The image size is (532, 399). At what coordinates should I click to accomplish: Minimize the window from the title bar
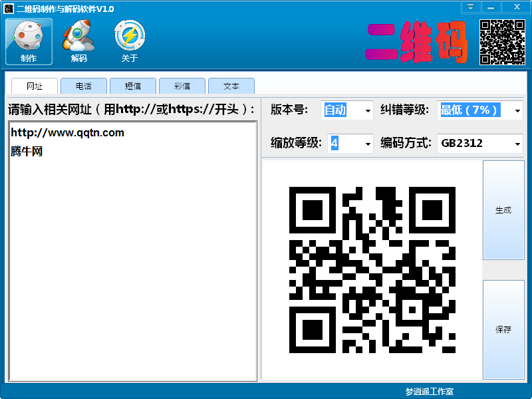(x=491, y=7)
